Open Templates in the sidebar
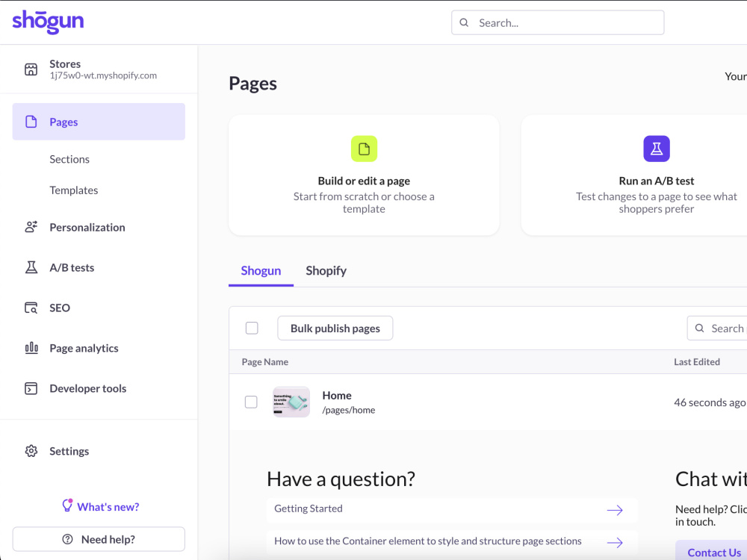 pos(74,190)
